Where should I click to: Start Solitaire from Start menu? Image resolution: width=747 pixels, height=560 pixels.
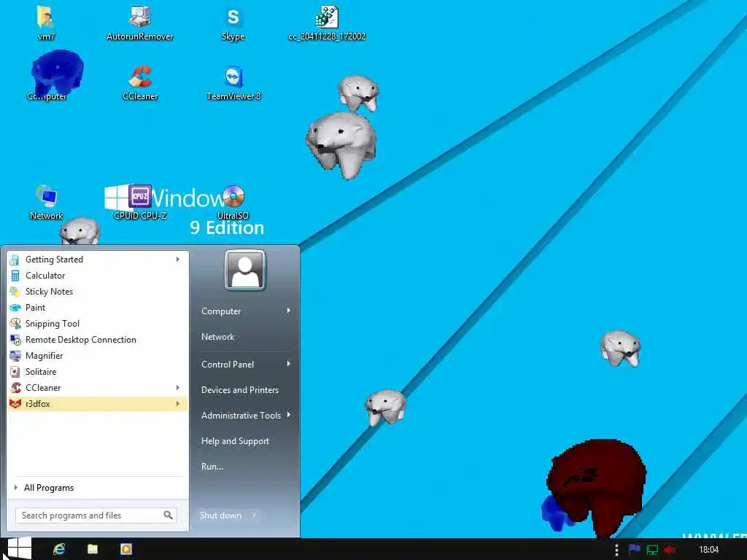tap(97, 371)
